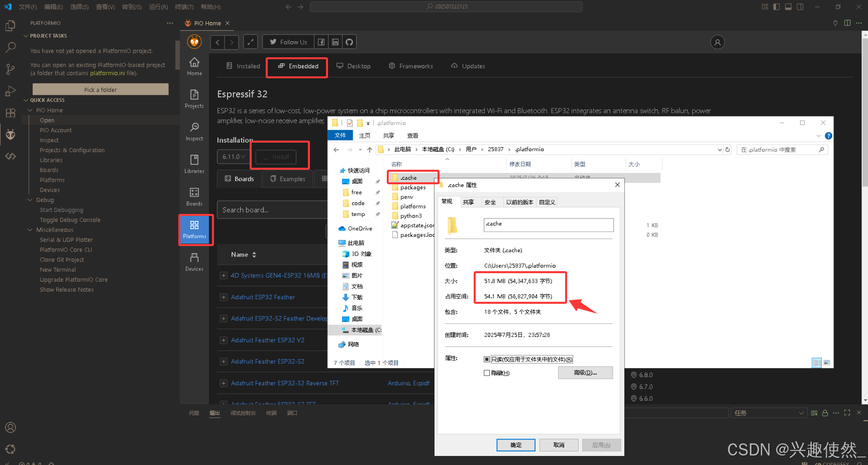Switch to Installed platforms tab
868x465 pixels.
[243, 66]
